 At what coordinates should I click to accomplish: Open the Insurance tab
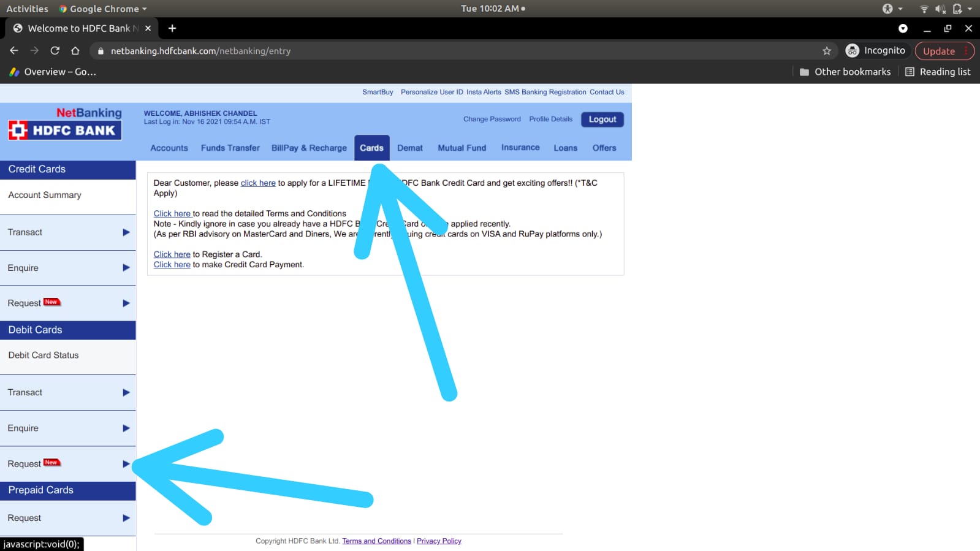coord(520,147)
